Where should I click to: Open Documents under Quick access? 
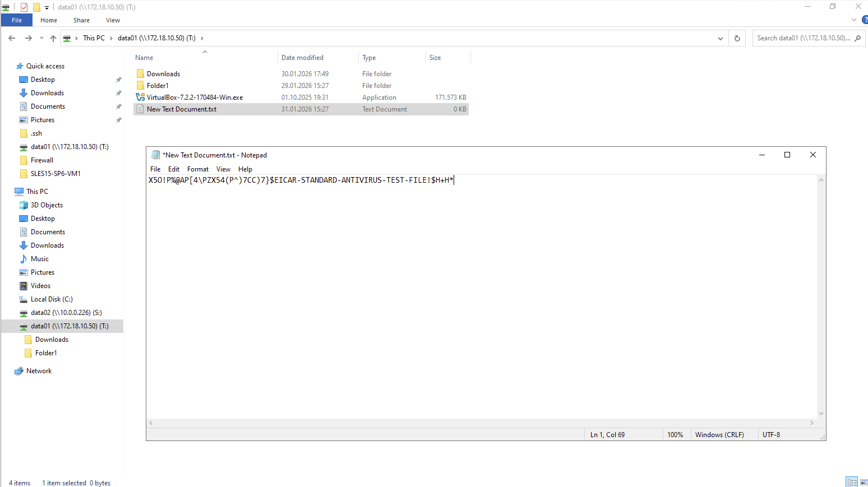point(48,106)
